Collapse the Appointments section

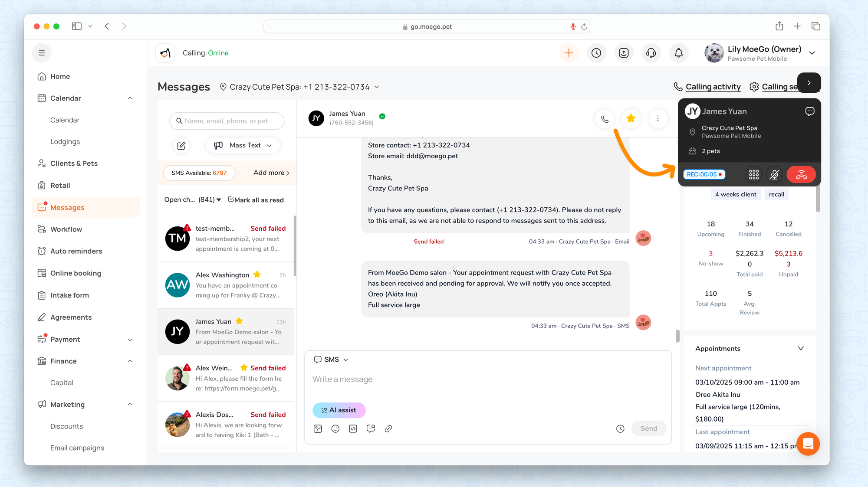(x=801, y=349)
